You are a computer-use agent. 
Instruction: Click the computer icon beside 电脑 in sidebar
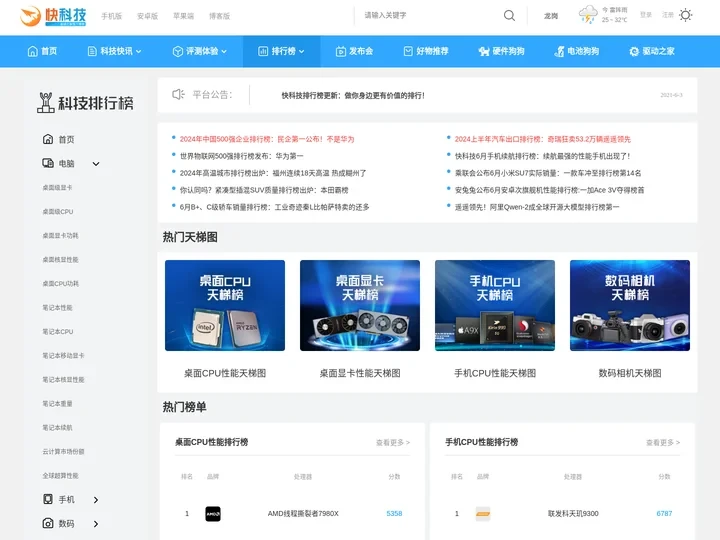pyautogui.click(x=48, y=163)
